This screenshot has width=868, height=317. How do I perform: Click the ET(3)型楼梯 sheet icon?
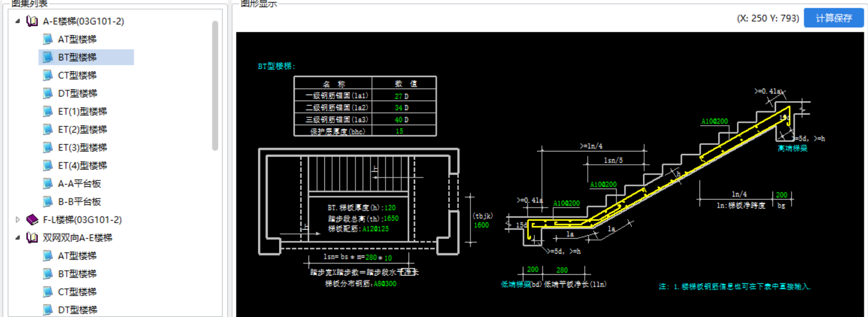(x=48, y=147)
